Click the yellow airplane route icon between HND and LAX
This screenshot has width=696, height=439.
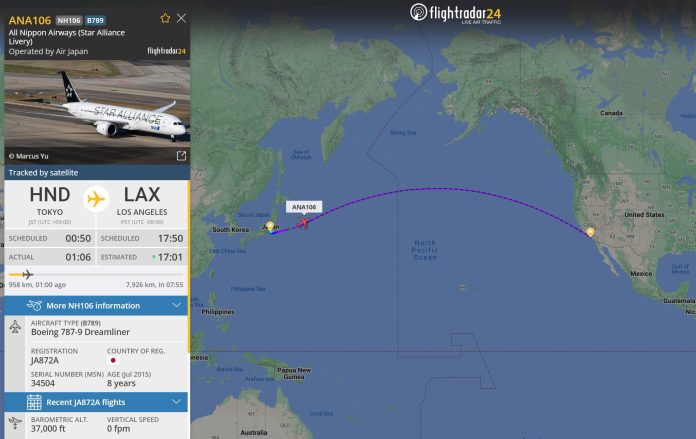point(96,199)
